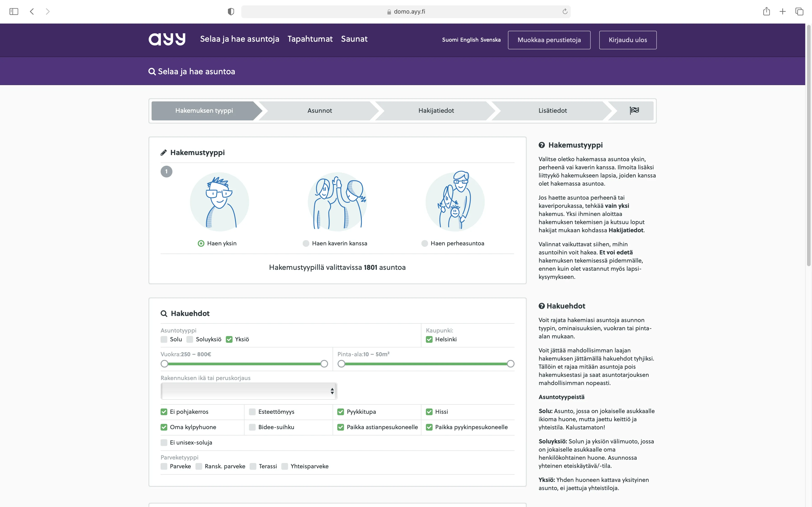Click the privacy shield icon
This screenshot has width=812, height=507.
(231, 11)
